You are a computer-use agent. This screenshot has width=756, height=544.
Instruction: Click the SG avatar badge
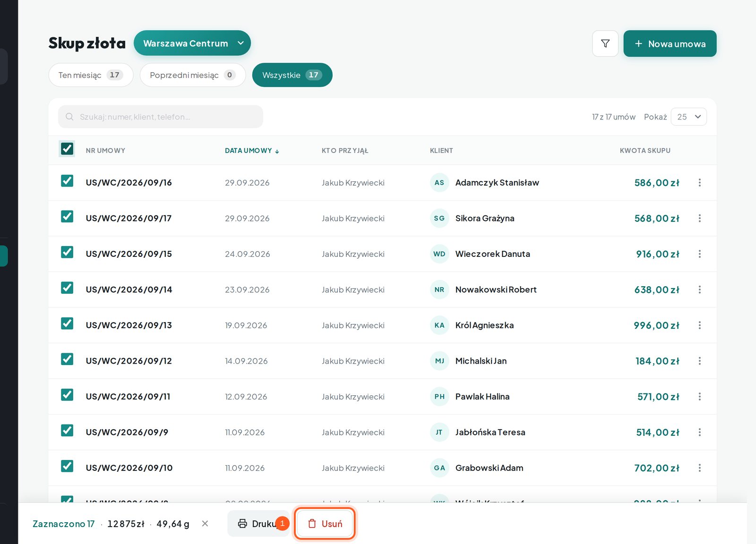coord(439,218)
